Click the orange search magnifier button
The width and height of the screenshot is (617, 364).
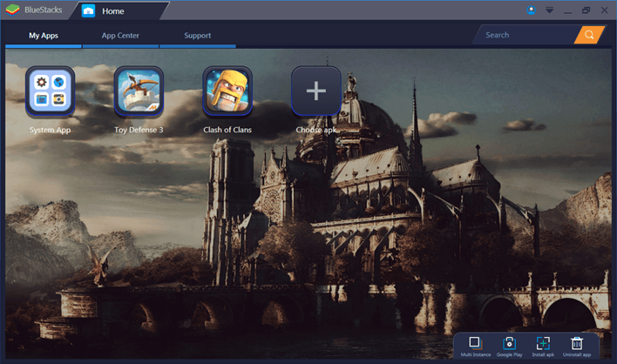[x=590, y=35]
